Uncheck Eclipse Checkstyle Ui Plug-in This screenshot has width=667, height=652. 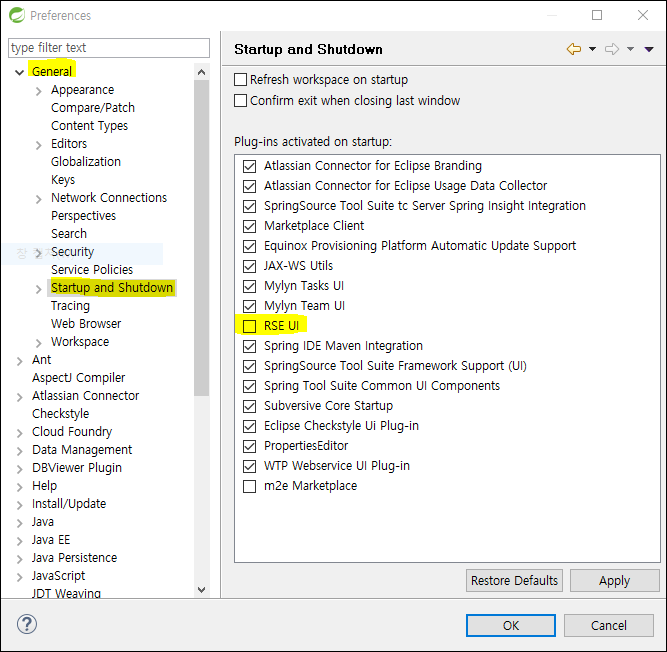[249, 426]
